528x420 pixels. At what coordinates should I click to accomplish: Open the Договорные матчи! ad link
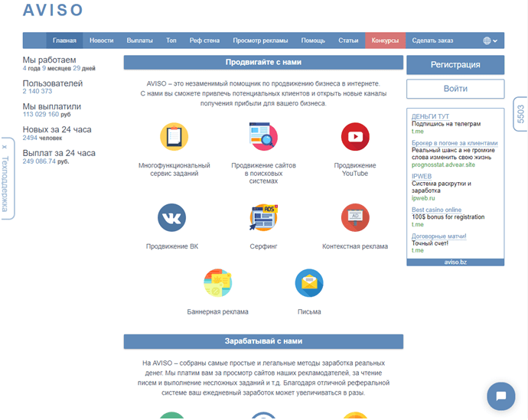(438, 236)
